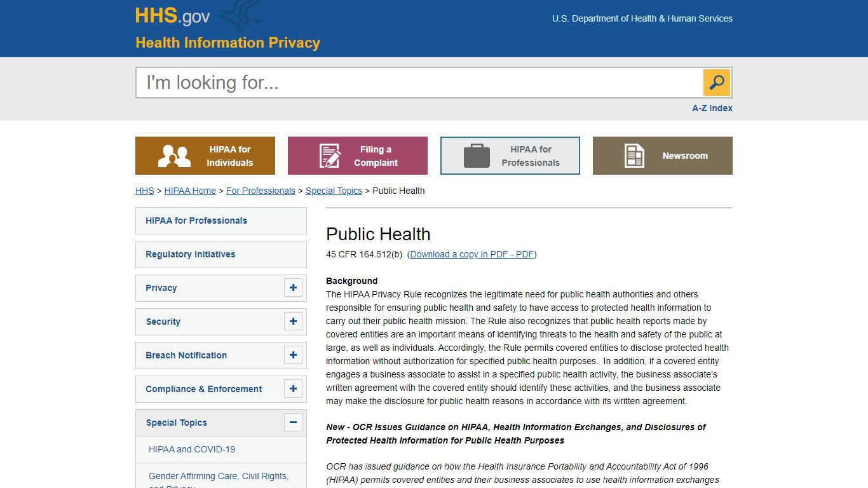
Task: Click the Special Topics sidebar label
Action: click(177, 423)
